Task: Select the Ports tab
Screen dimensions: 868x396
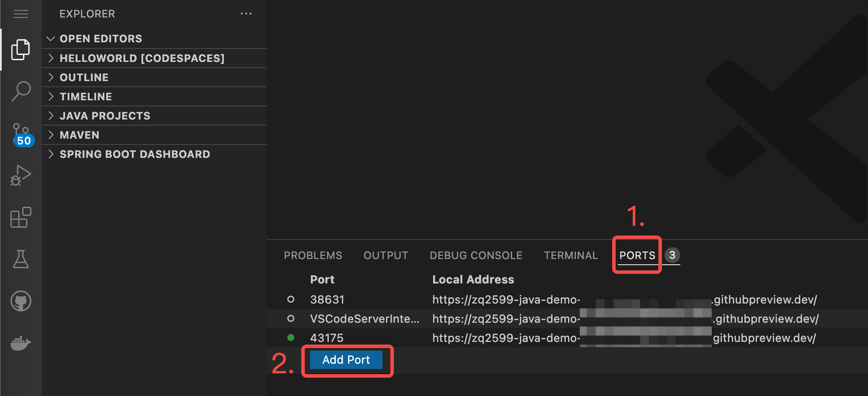Action: tap(637, 256)
